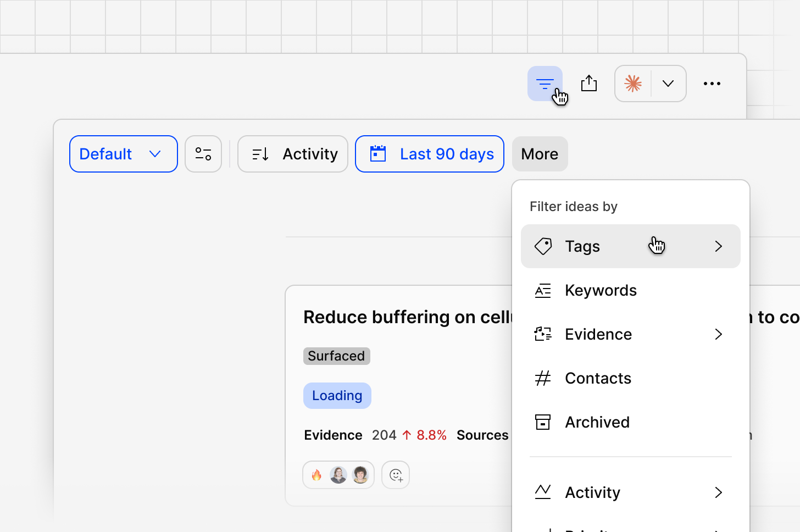Open the chevron dropdown next to the asterisk
This screenshot has height=532, width=800.
tap(668, 84)
